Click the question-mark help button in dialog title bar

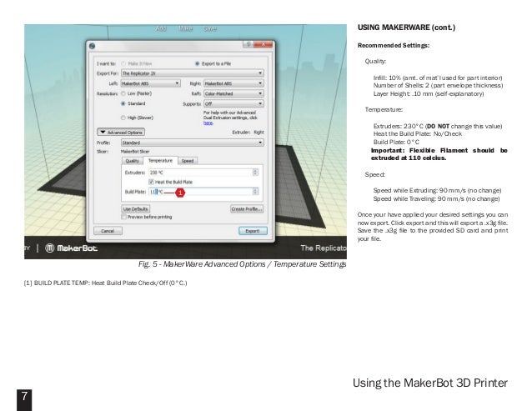(x=248, y=44)
